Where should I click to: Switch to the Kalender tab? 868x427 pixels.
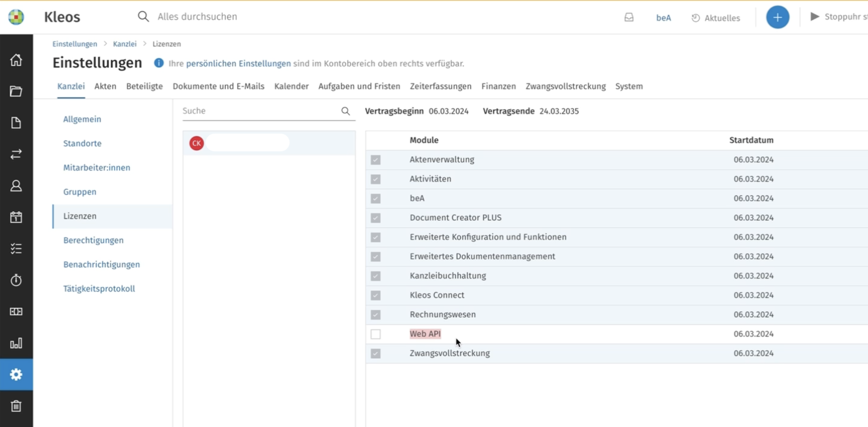(x=291, y=86)
